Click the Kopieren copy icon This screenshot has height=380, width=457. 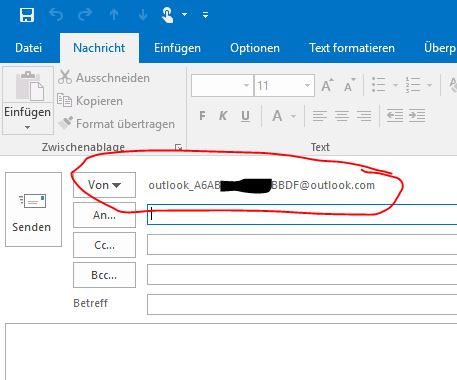64,100
